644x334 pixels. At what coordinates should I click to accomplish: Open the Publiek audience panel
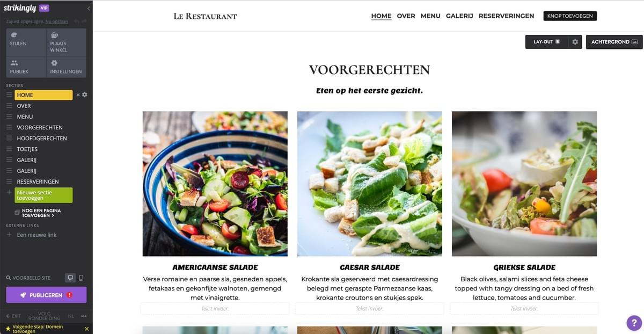point(26,67)
